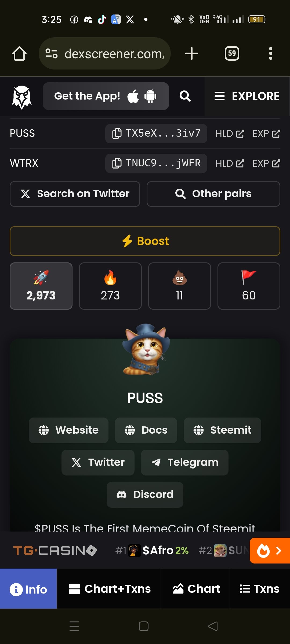Tap the browser URL address bar
Viewport: 290px width, 644px height.
(x=105, y=53)
